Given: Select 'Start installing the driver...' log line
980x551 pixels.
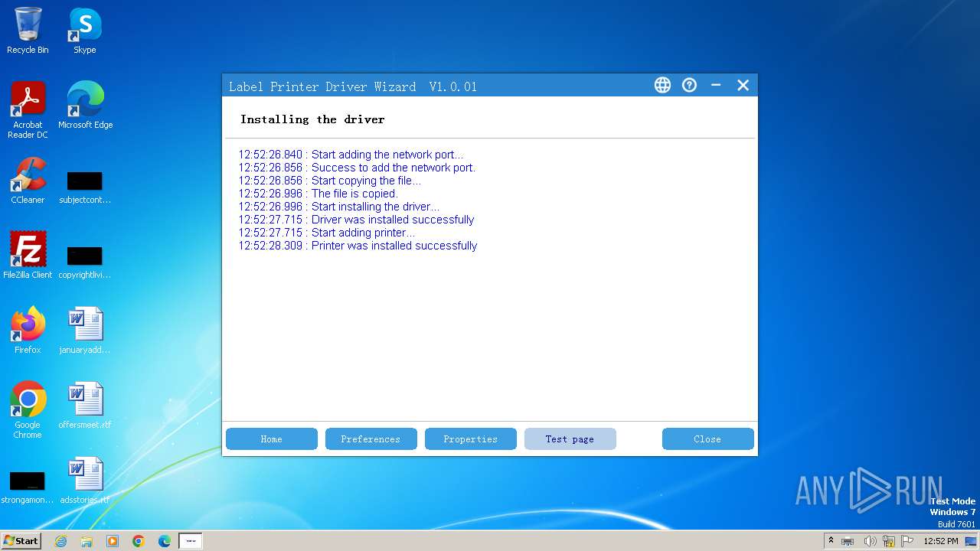Looking at the screenshot, I should point(339,207).
